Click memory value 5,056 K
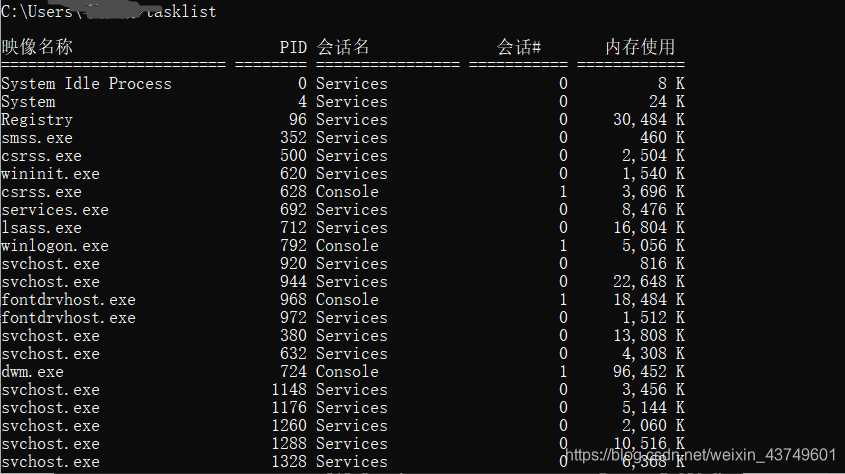845x474 pixels. pos(653,245)
